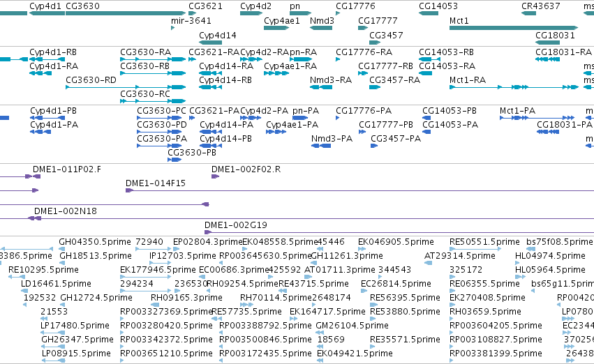Select EST label GM26104.5prime

[x=352, y=326]
